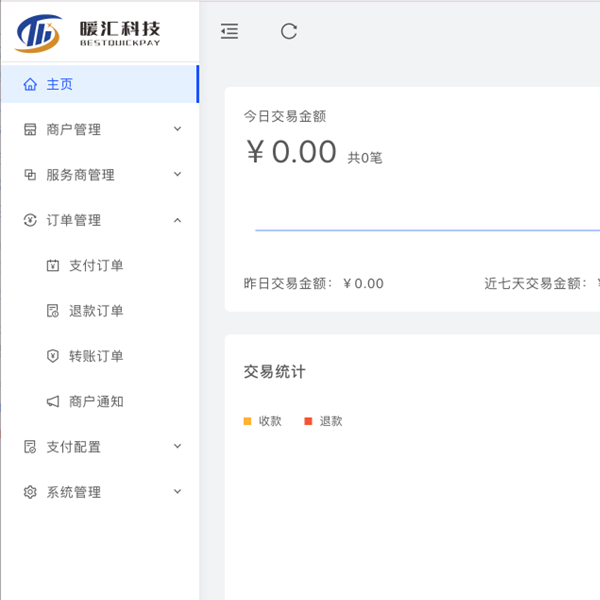Click the 系统管理 gear icon

point(30,492)
